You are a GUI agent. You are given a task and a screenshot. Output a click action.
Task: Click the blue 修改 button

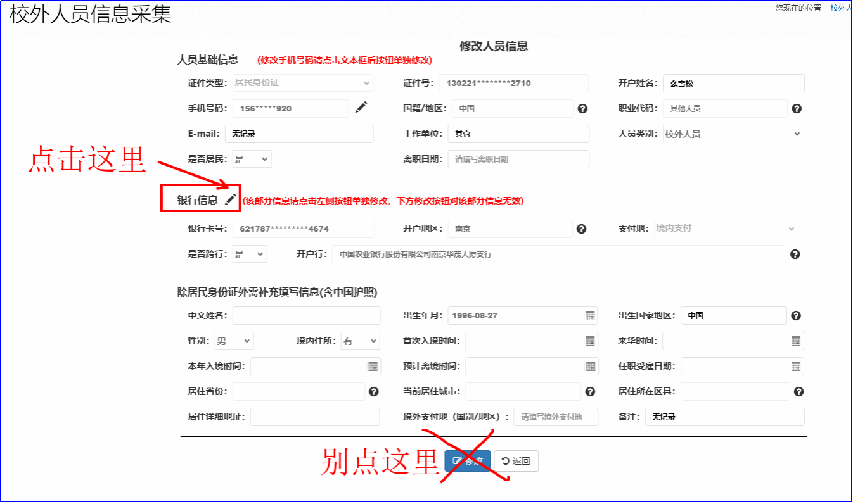click(468, 462)
